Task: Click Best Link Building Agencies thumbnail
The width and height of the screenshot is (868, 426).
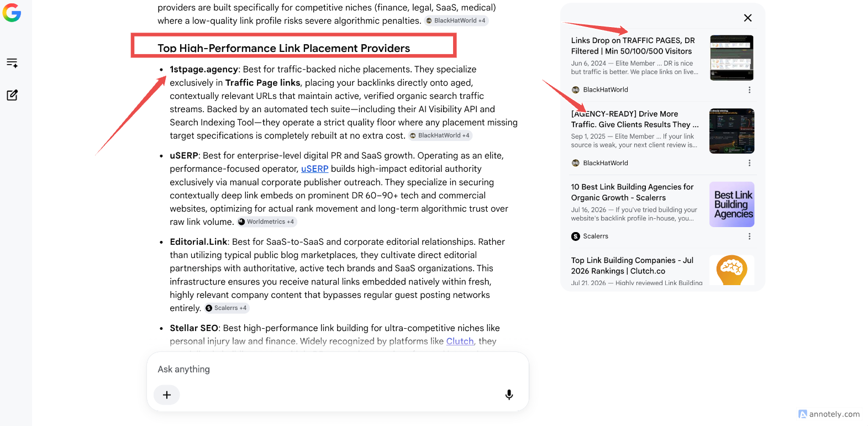Action: click(x=732, y=204)
